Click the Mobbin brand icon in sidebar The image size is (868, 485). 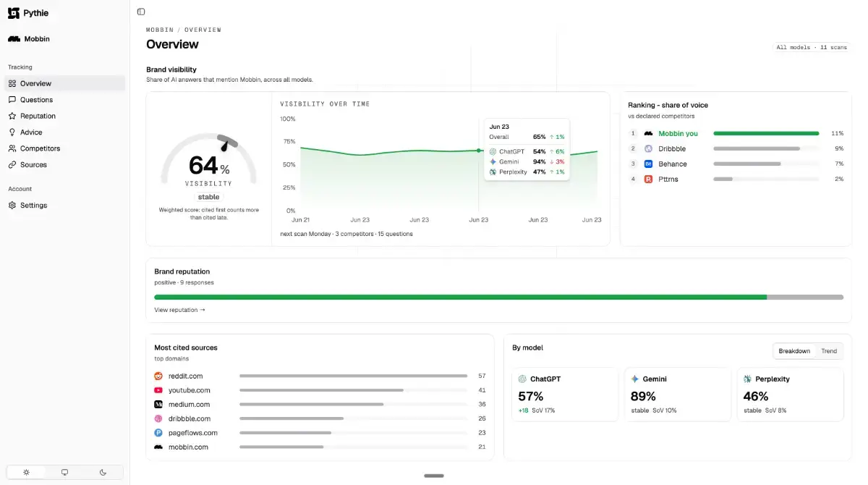pyautogui.click(x=14, y=39)
